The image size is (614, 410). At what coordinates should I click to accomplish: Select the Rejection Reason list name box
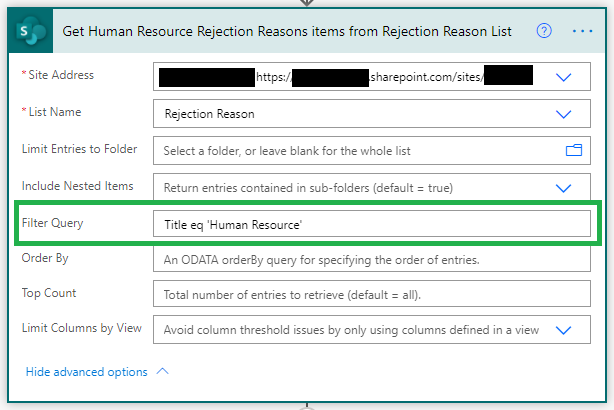372,114
